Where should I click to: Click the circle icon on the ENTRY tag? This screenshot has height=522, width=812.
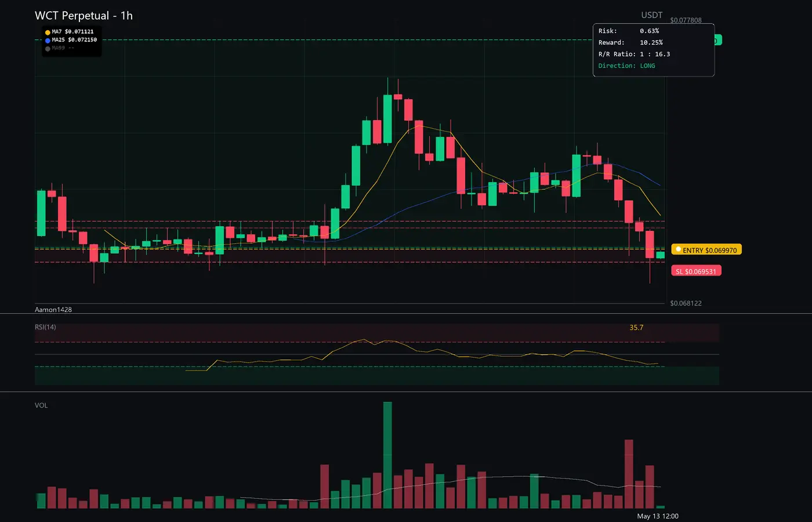pos(678,249)
